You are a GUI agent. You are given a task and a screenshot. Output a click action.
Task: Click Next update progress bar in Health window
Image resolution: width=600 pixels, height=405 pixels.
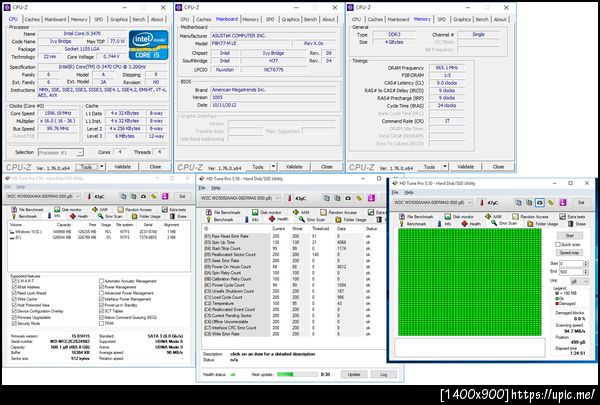[x=297, y=374]
